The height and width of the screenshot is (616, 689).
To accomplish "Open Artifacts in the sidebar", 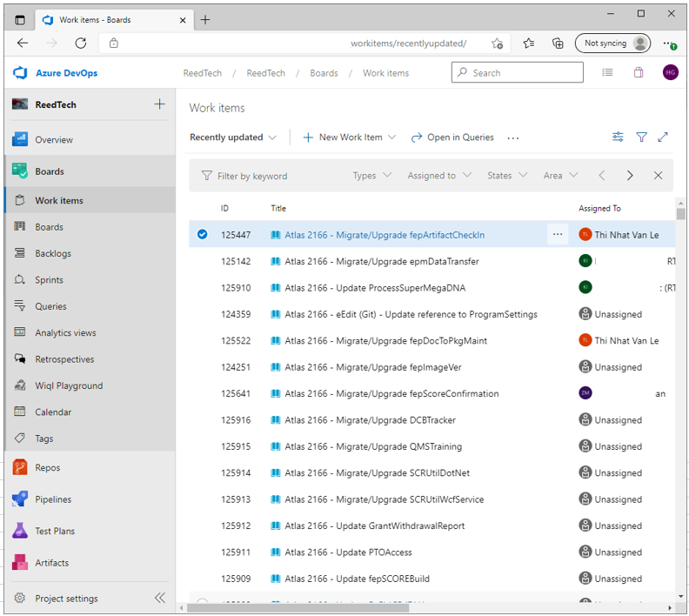I will 51,563.
